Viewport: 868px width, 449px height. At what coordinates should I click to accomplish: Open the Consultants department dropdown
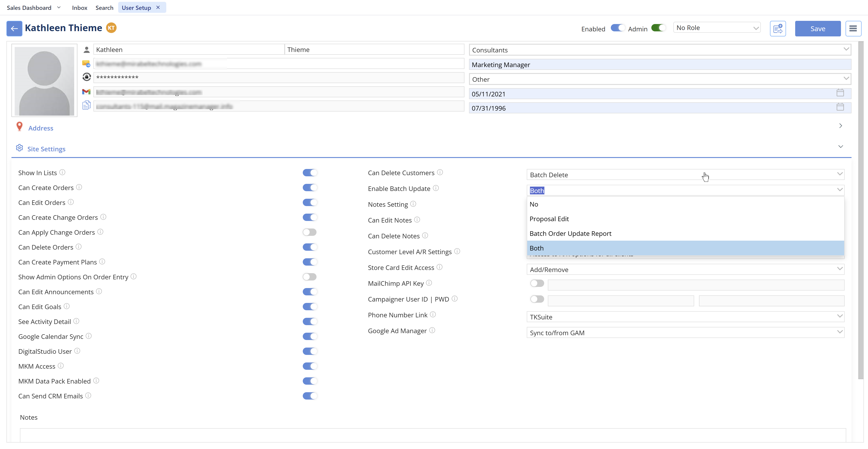(x=660, y=50)
